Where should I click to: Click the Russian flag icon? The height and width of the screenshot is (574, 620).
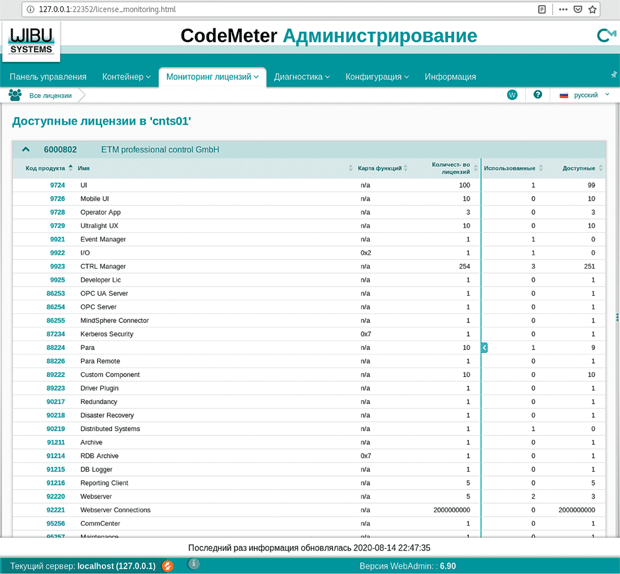pos(564,95)
